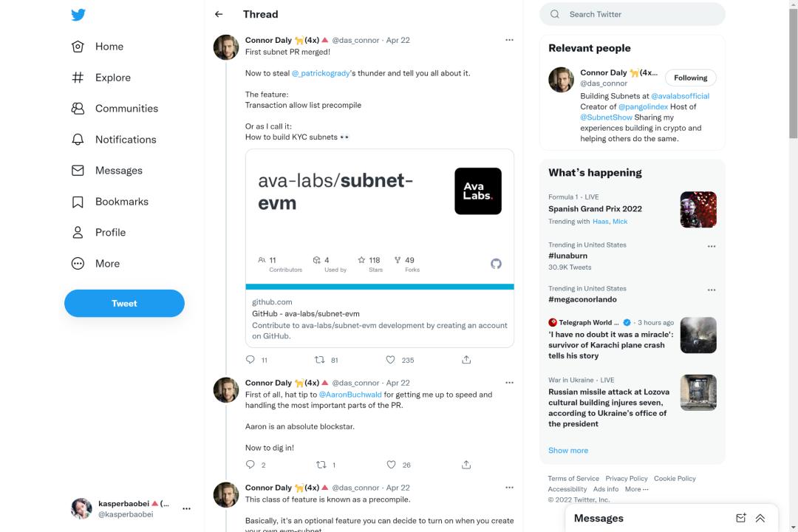Go back using the arrow icon
Viewport: 798px width, 532px height.
click(x=219, y=14)
